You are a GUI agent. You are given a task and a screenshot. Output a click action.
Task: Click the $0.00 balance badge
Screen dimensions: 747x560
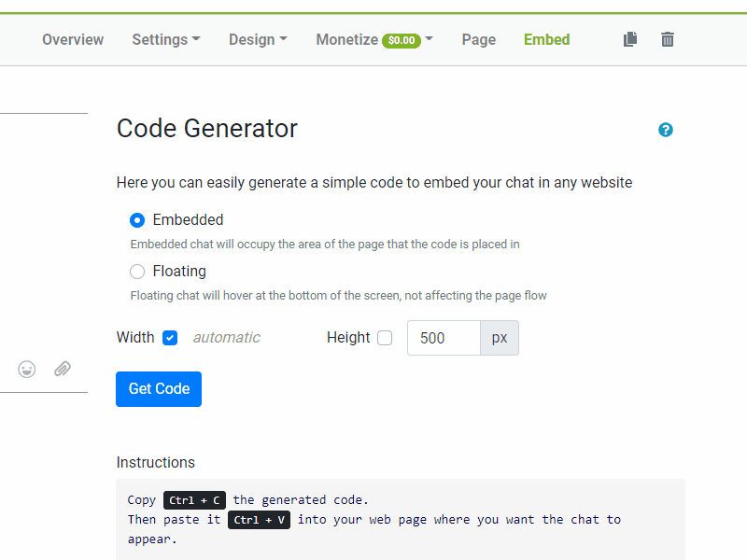tap(402, 40)
